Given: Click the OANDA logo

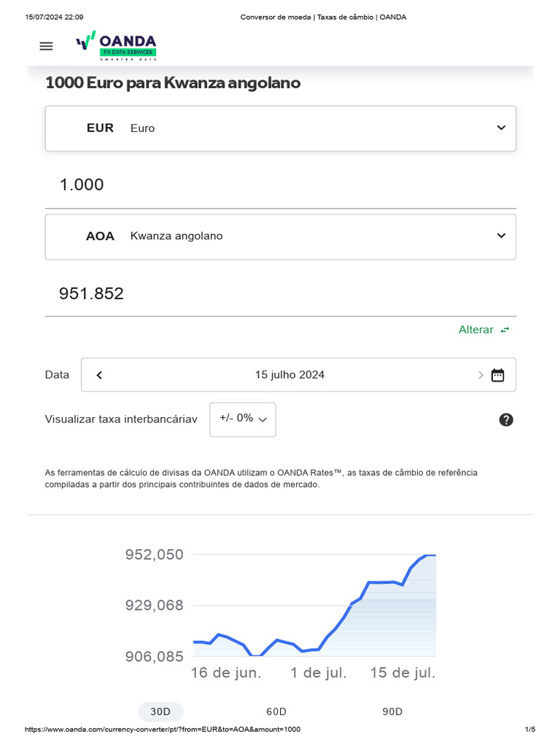Looking at the screenshot, I should point(117,44).
